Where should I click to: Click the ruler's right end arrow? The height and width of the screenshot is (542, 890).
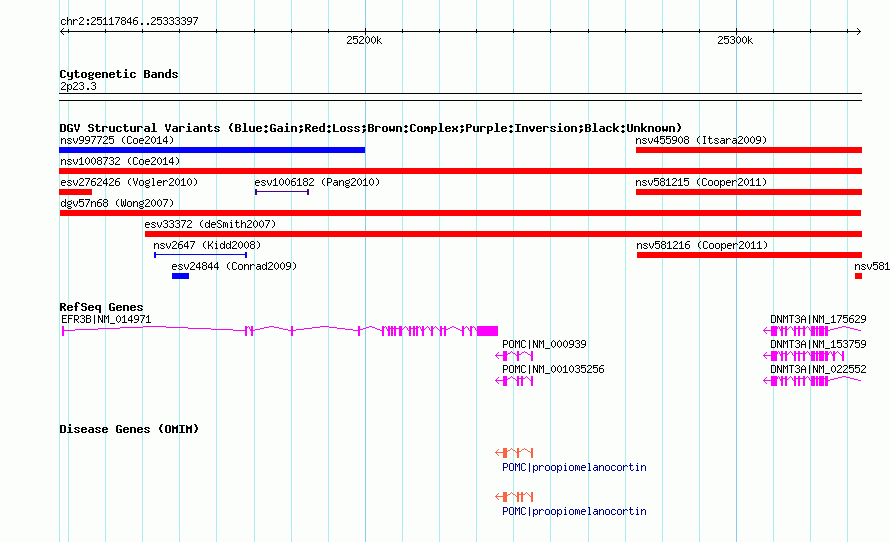[x=858, y=32]
